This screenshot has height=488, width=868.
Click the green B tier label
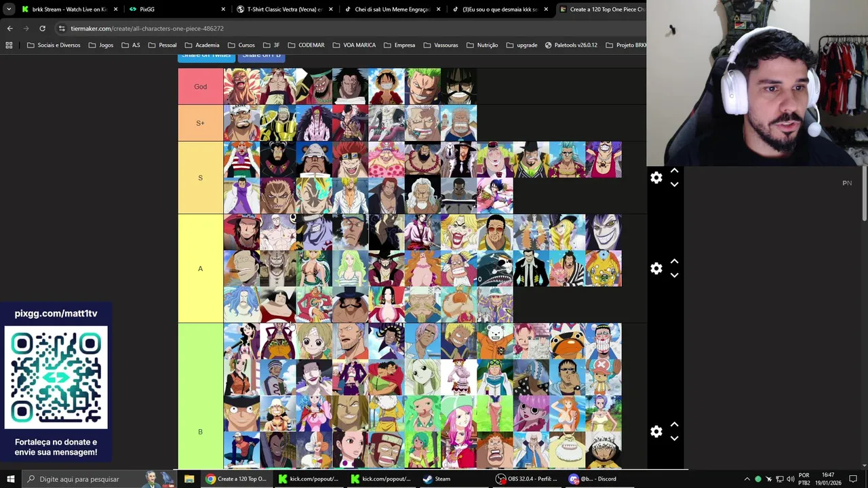coord(201,432)
